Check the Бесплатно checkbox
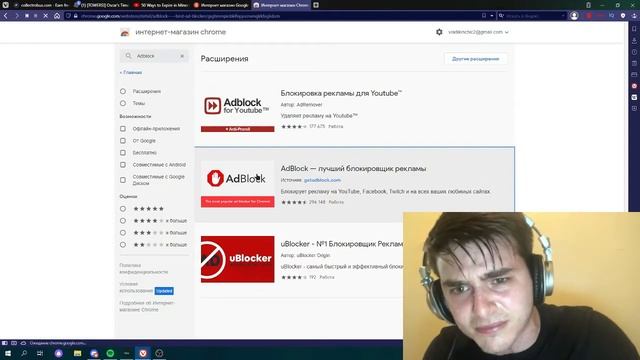 123,153
